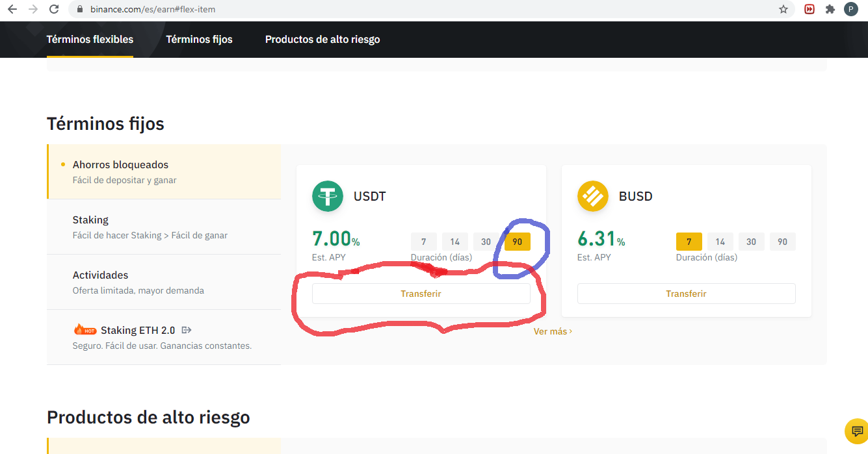868x454 pixels.
Task: Open Staking ETH 2.0 side entry
Action: pyautogui.click(x=164, y=337)
